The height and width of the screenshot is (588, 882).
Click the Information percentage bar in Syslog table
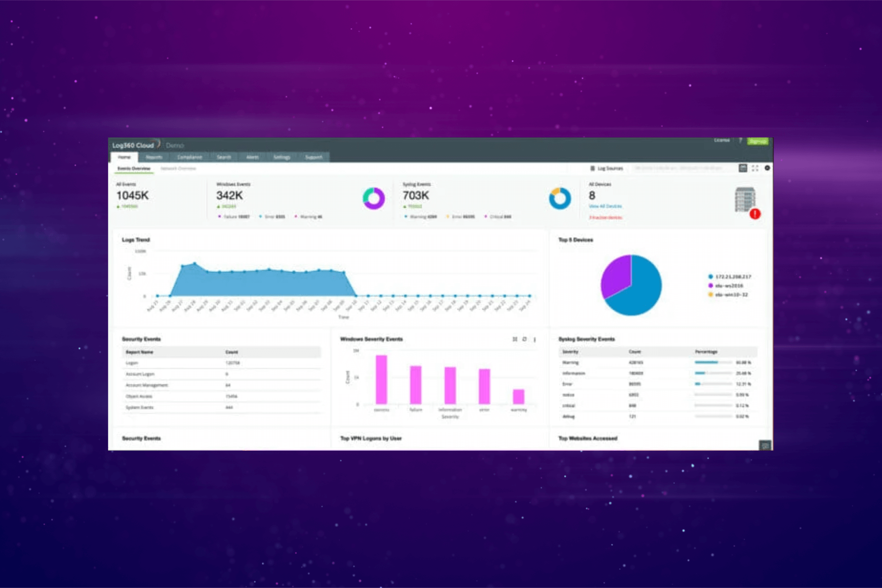coord(713,373)
